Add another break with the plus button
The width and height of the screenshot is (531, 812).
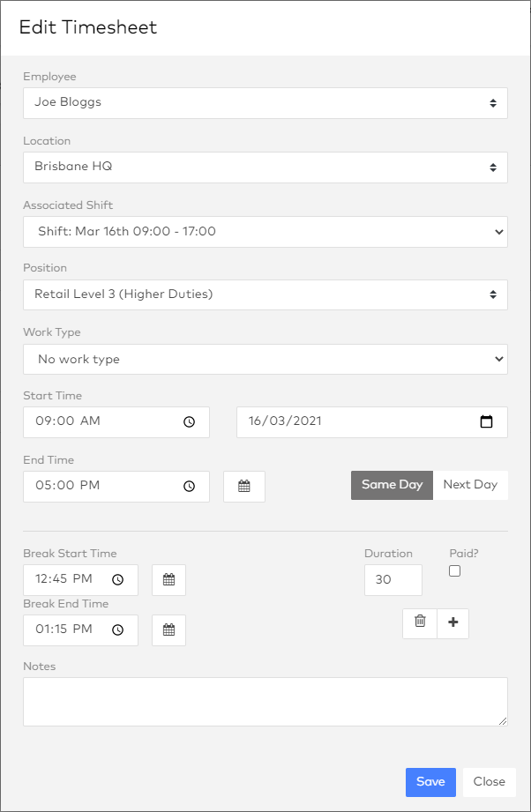pyautogui.click(x=453, y=622)
